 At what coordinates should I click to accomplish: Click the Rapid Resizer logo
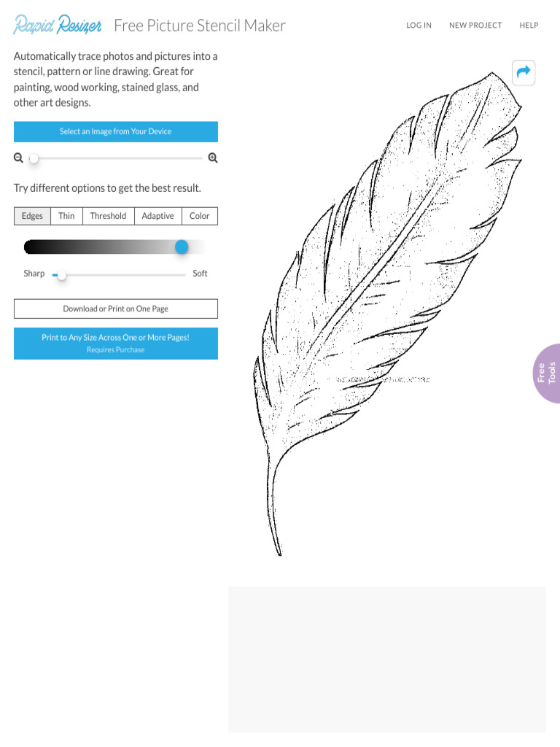58,25
